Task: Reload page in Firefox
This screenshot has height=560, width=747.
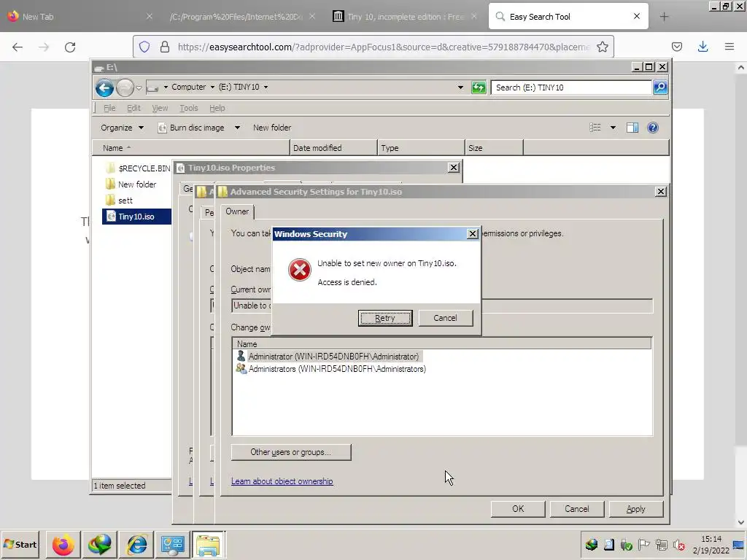Action: point(70,47)
